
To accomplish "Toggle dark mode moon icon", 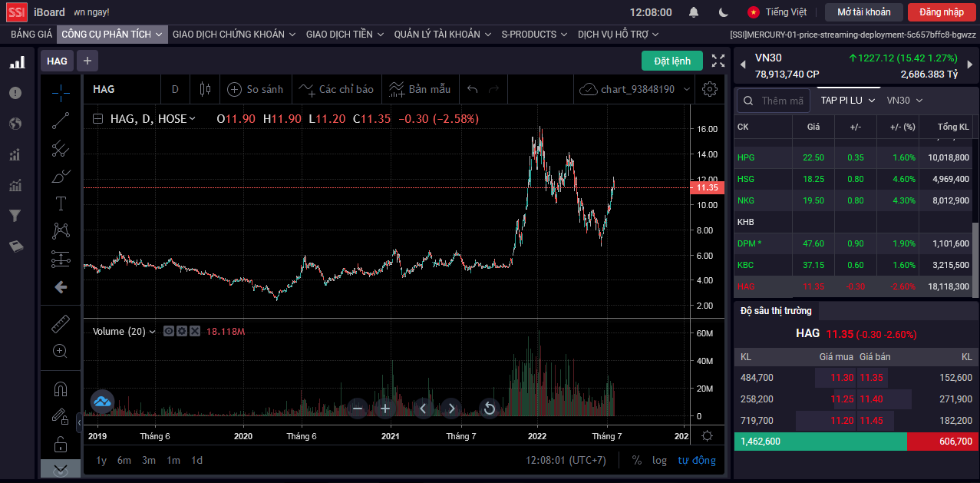I will click(x=723, y=12).
